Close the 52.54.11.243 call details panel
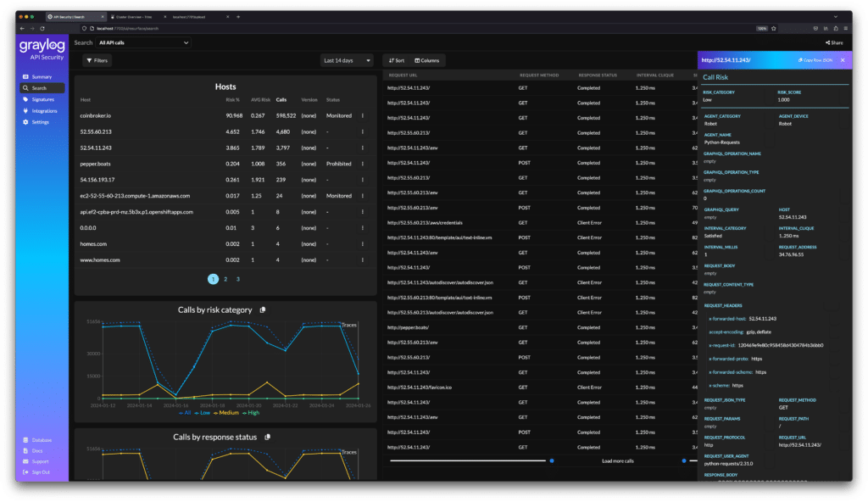Image resolution: width=868 pixels, height=502 pixels. (x=842, y=60)
